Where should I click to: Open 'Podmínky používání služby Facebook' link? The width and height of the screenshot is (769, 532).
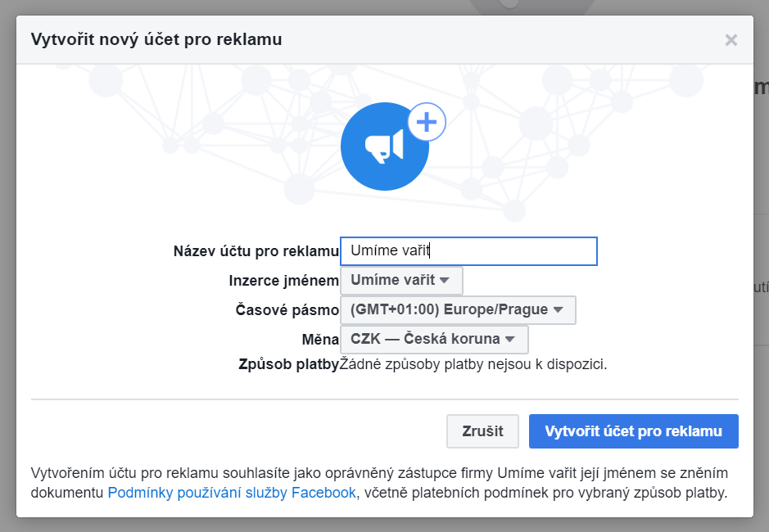pos(232,493)
